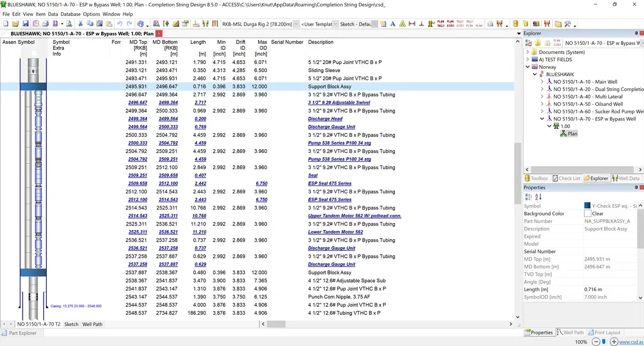Click the scissors Cut icon
Screen dimensions: 644x346
(x=80, y=24)
